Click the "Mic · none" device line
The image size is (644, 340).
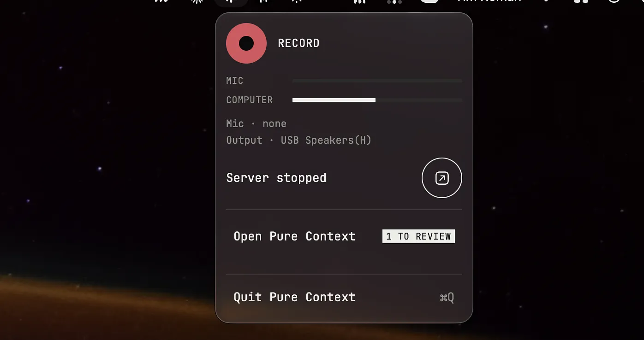click(x=256, y=123)
